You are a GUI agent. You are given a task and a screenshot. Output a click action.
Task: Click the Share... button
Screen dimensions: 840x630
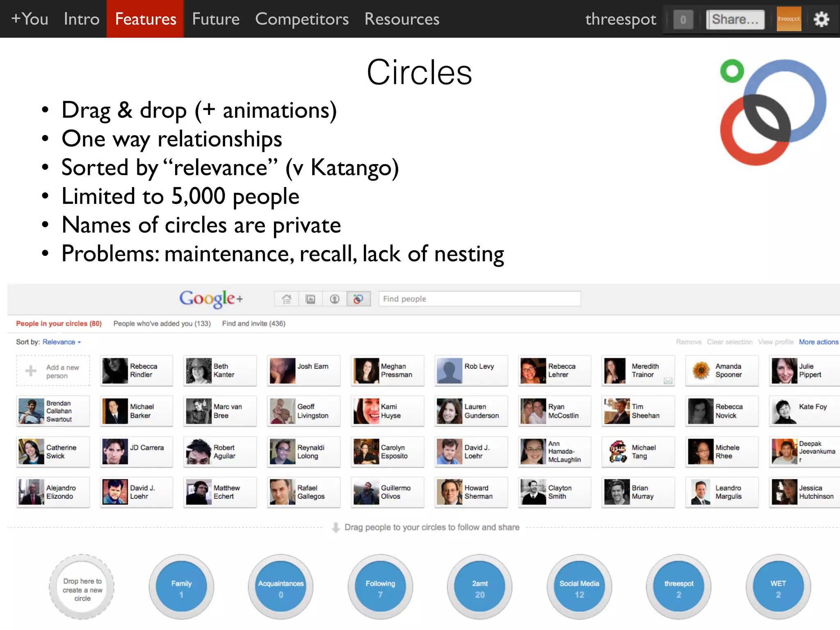coord(735,19)
